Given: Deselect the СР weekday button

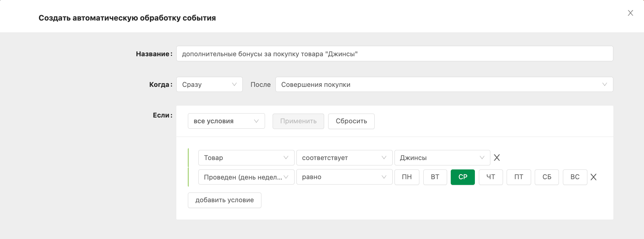Looking at the screenshot, I should coord(463,177).
